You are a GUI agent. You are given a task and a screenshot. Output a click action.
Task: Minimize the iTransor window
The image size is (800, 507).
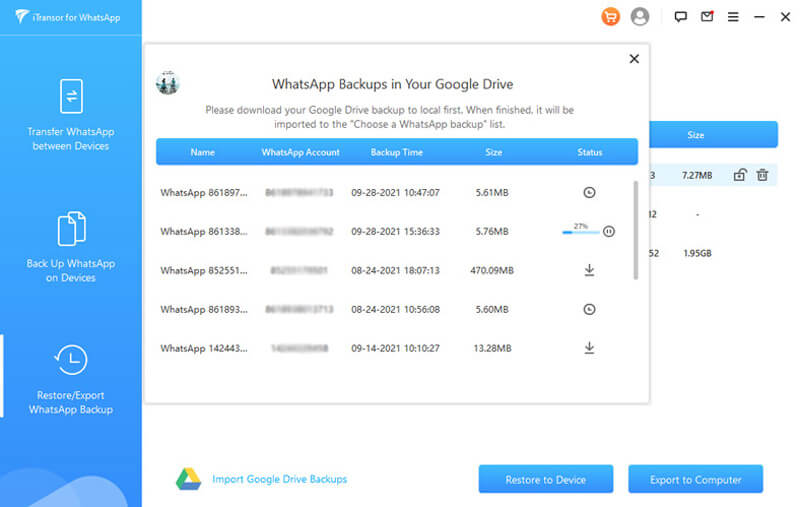759,17
